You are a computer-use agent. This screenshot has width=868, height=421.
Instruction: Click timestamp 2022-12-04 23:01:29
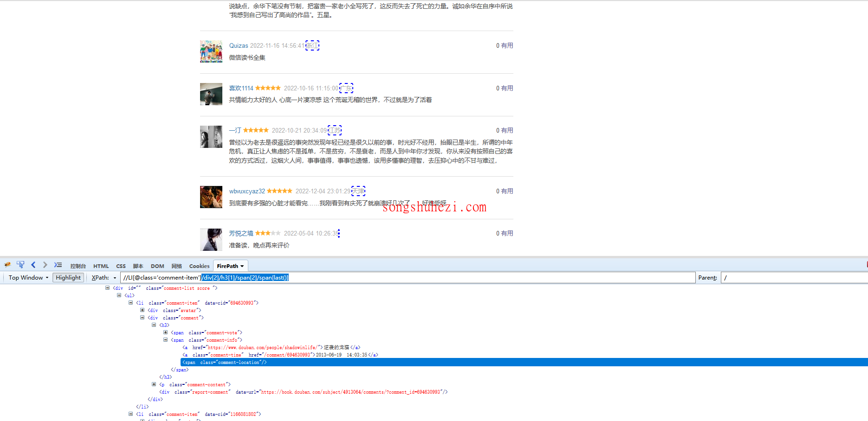[x=323, y=191]
